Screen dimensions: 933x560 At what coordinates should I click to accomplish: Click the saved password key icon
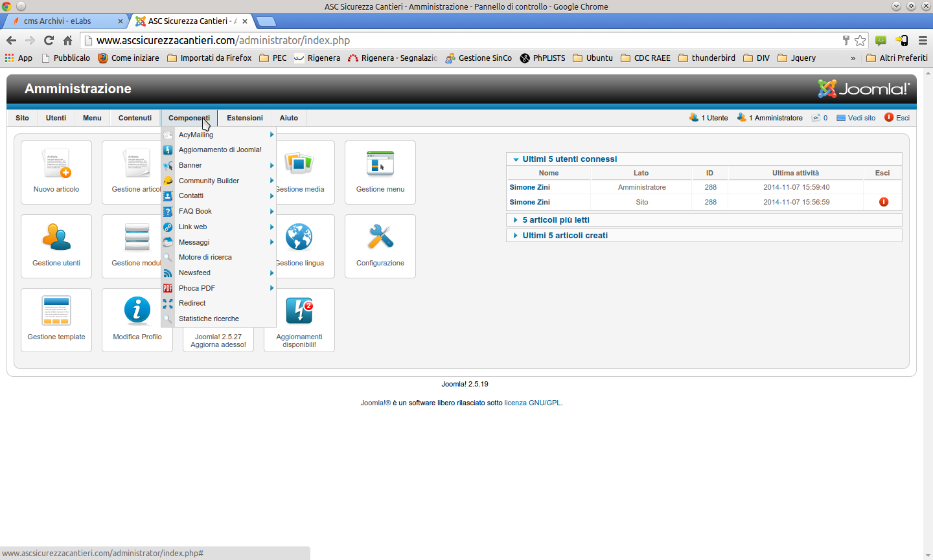pos(846,40)
